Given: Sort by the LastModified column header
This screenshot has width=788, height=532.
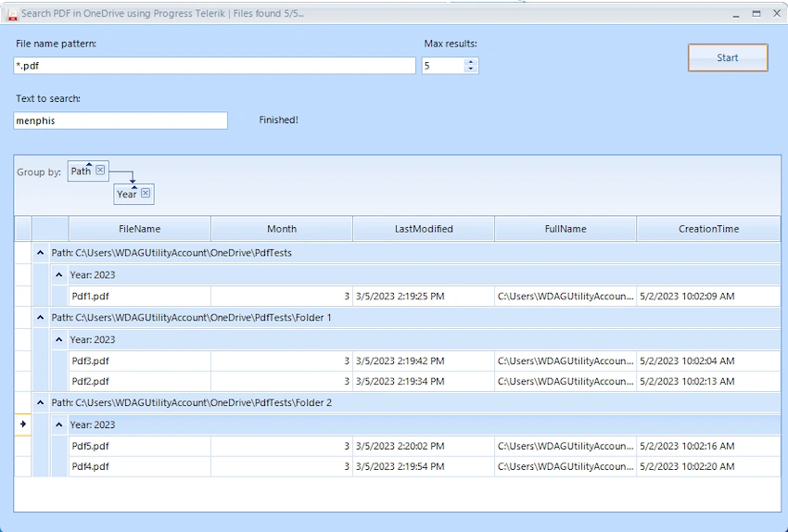Looking at the screenshot, I should coord(424,229).
